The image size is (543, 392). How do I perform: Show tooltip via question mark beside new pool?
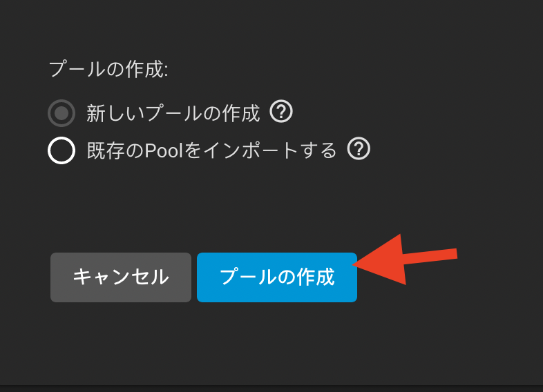[x=281, y=111]
